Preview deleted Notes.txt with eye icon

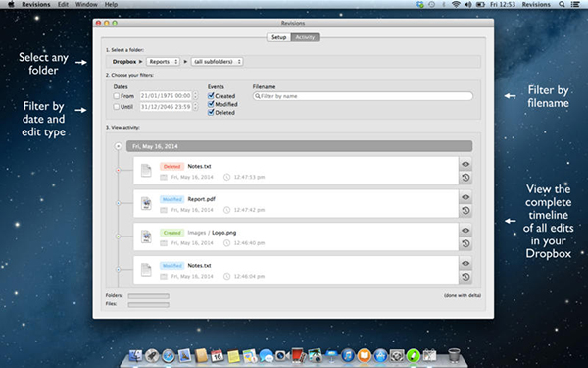[465, 164]
